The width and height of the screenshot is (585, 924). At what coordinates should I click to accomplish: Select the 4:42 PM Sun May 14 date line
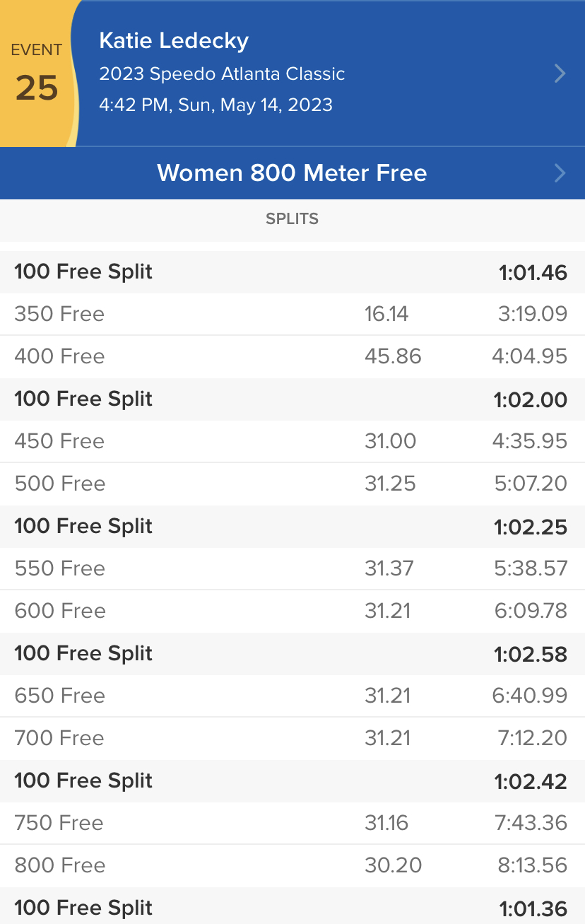(215, 105)
